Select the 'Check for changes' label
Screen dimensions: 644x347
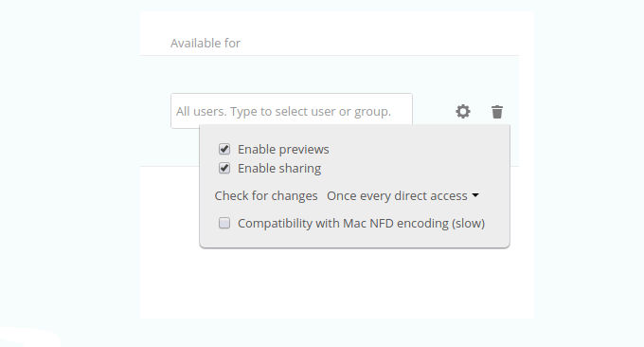tap(266, 195)
